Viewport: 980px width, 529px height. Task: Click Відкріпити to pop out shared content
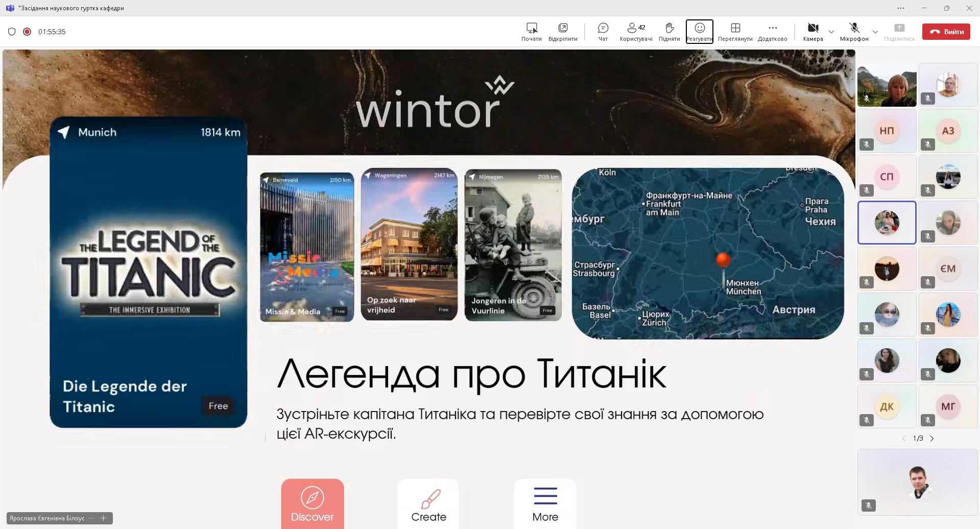563,32
